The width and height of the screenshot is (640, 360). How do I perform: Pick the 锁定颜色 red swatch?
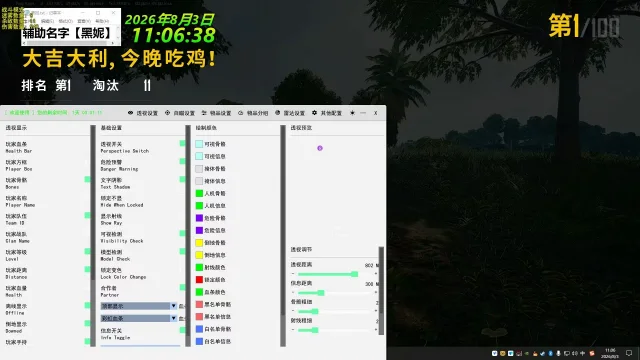coord(199,280)
